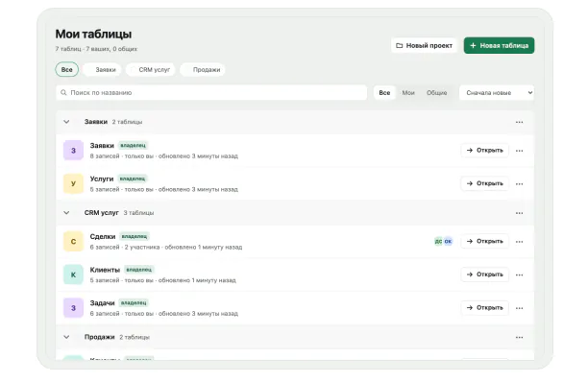Select the Заявки project filter chip
Viewport: 588px width, 382px height.
(102, 70)
